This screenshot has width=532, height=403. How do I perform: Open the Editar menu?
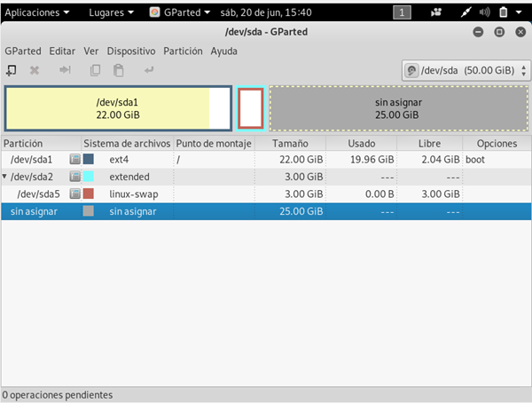(x=62, y=51)
